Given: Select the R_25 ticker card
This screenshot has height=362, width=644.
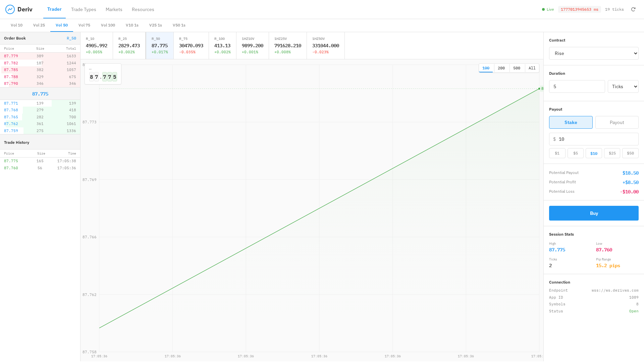Looking at the screenshot, I should 129,46.
